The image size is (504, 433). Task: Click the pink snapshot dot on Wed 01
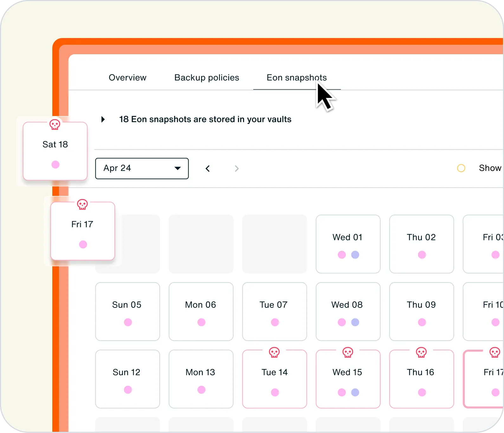pyautogui.click(x=342, y=255)
